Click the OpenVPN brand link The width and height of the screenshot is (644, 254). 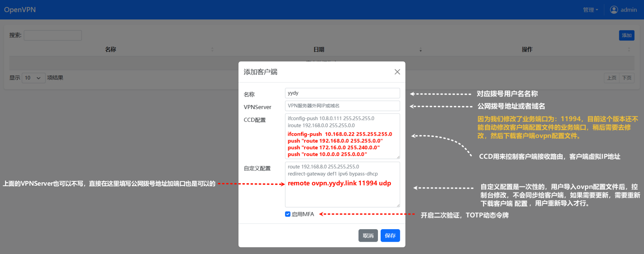[20, 10]
